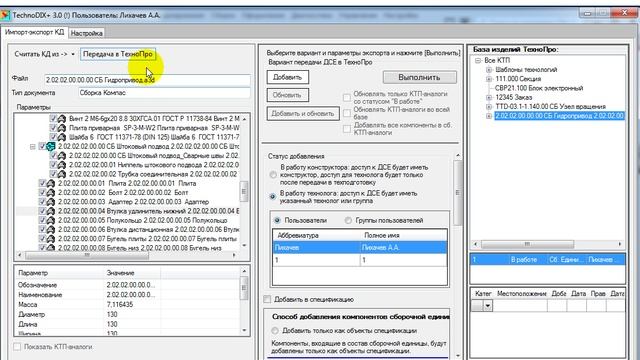
Task: Choose Пользователи radio button
Action: (x=278, y=220)
